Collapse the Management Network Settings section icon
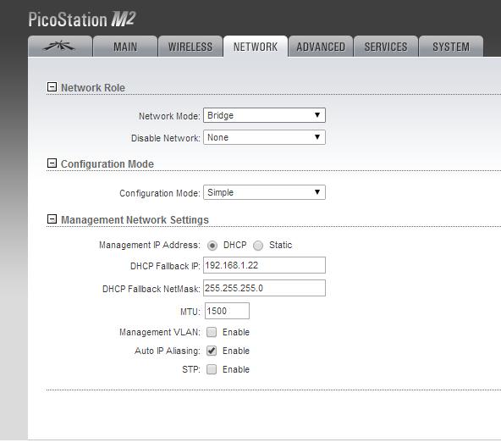The image size is (501, 448). (52, 219)
